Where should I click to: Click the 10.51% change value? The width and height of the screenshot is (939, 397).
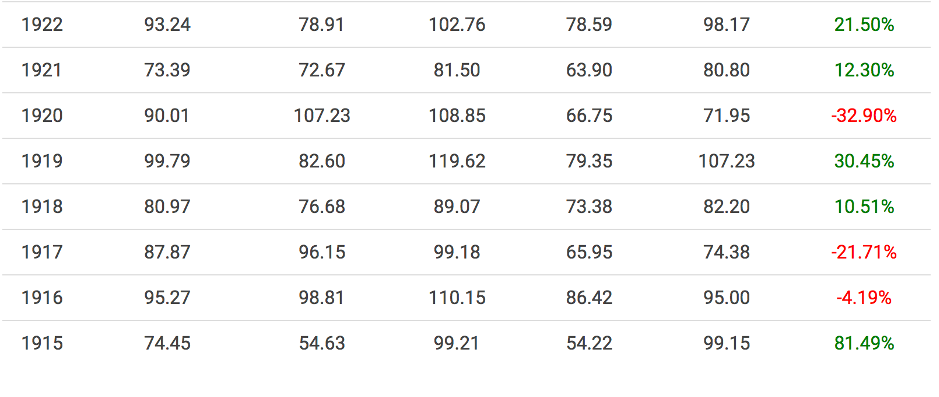tap(864, 207)
